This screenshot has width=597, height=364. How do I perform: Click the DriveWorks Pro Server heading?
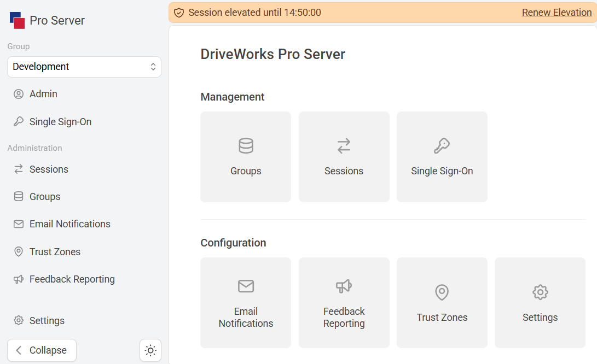click(x=273, y=55)
